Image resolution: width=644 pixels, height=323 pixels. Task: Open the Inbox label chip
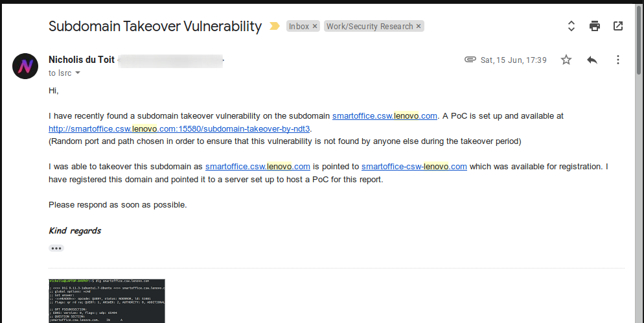click(x=299, y=27)
